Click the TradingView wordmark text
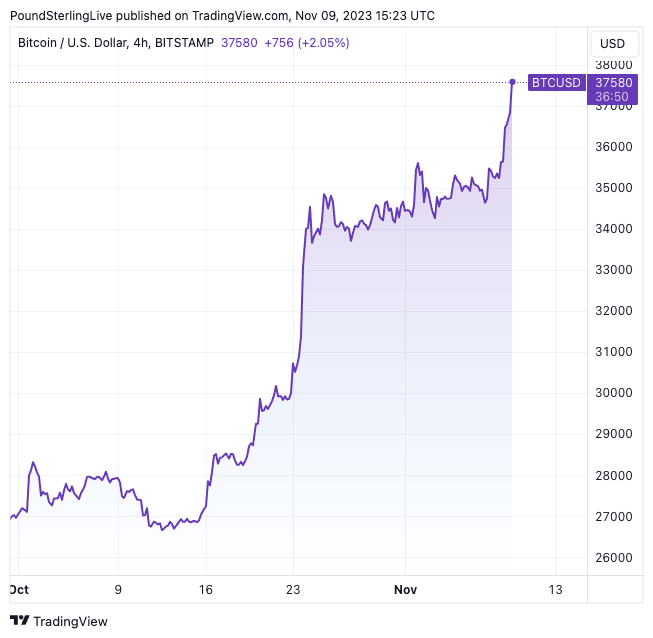Viewport: 653px width, 638px height. click(70, 621)
